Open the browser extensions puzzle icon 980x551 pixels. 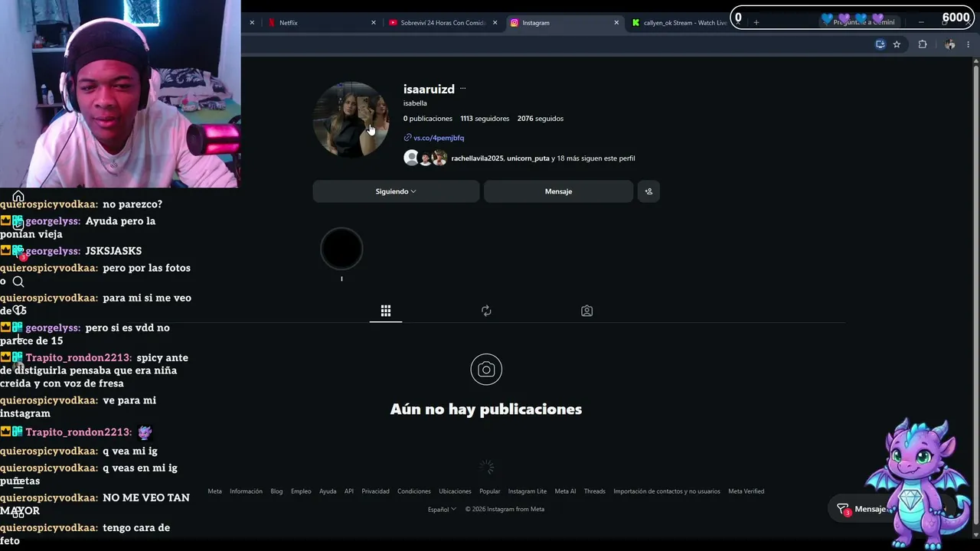click(923, 44)
